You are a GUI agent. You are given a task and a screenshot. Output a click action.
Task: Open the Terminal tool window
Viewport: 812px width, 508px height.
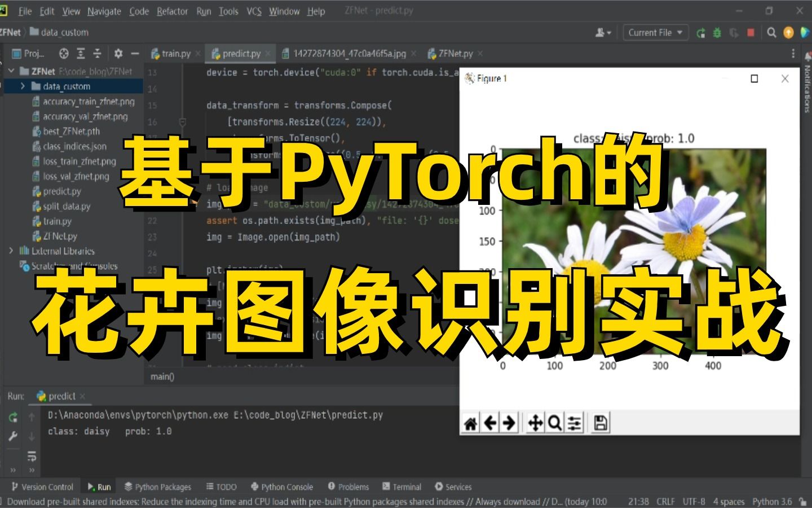401,487
